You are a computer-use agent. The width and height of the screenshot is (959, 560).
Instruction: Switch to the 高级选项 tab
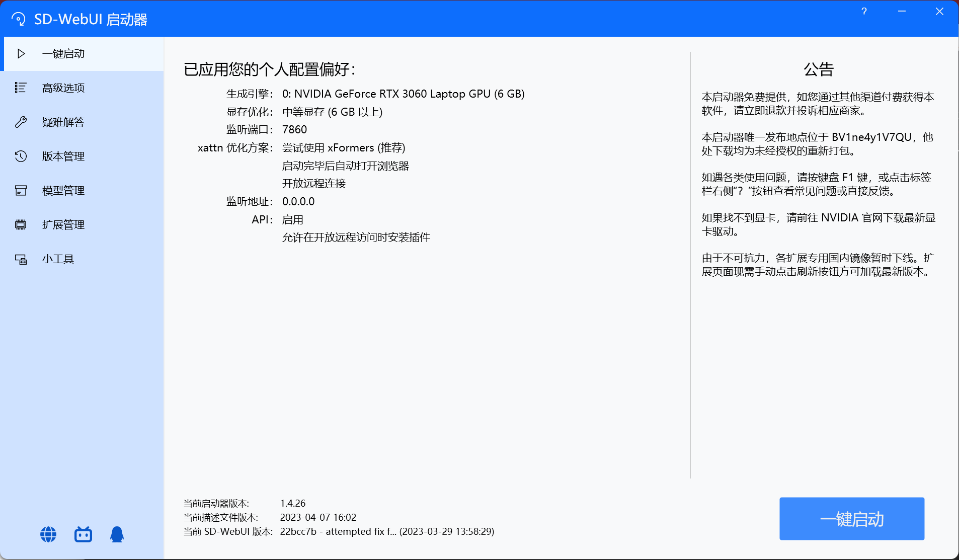(83, 88)
